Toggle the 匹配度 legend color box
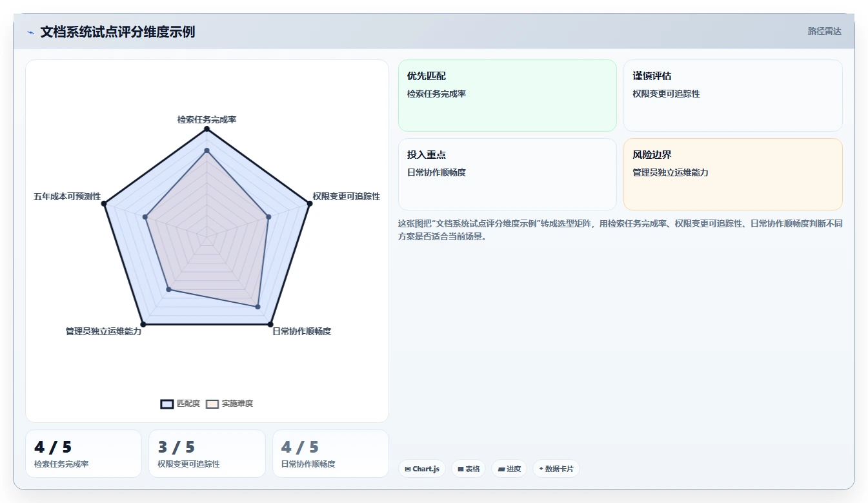Image resolution: width=868 pixels, height=503 pixels. pos(167,404)
